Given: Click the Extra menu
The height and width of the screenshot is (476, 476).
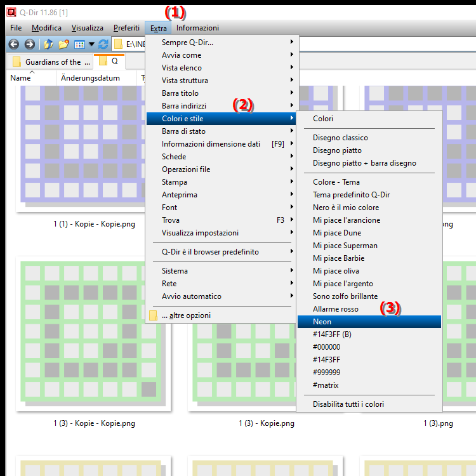Looking at the screenshot, I should point(158,28).
